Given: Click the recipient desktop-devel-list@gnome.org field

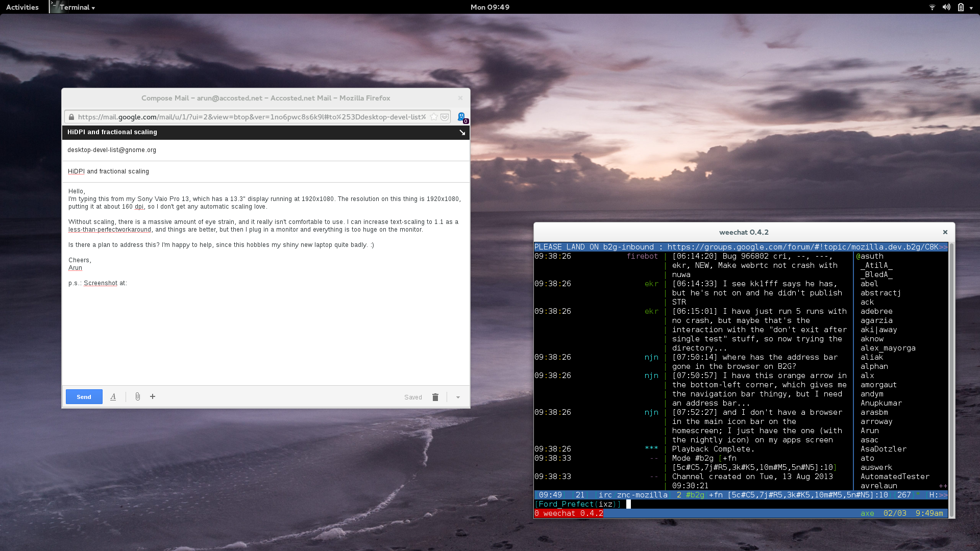Looking at the screenshot, I should [x=265, y=150].
